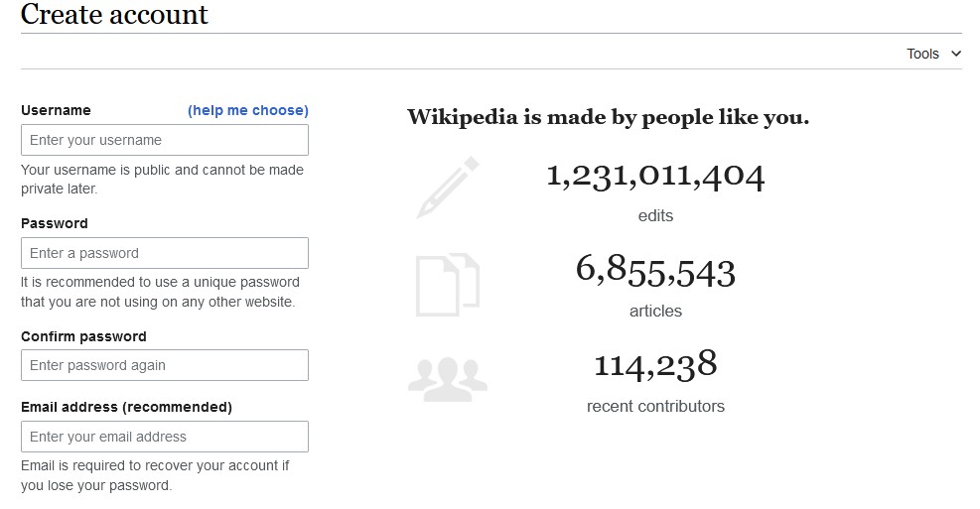The width and height of the screenshot is (980, 509).
Task: Click the "Email address (recommended)" label
Action: (126, 407)
